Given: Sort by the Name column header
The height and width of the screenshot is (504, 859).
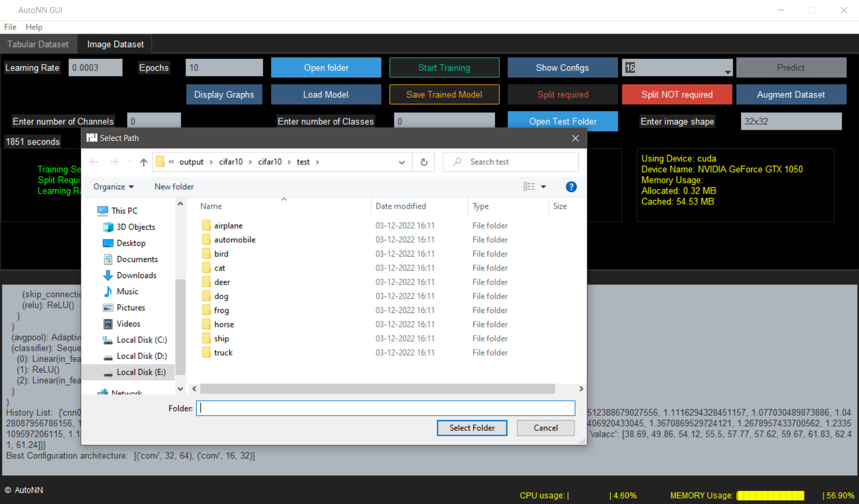Looking at the screenshot, I should coord(211,206).
